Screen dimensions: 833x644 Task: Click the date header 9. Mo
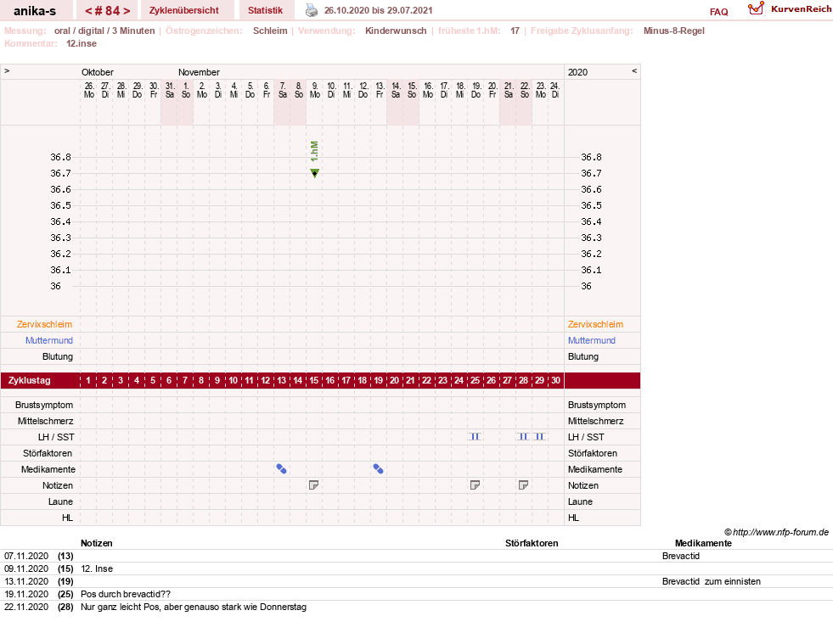314,90
